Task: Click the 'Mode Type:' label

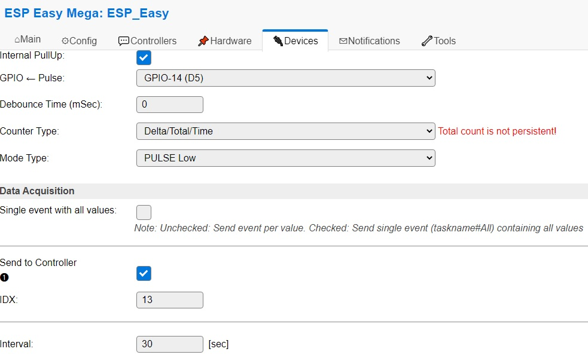Action: (25, 158)
